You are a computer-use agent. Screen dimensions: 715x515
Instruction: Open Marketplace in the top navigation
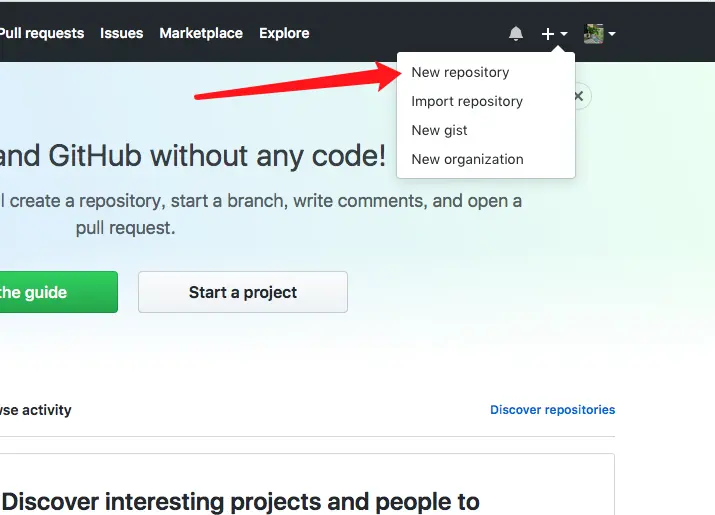click(201, 33)
